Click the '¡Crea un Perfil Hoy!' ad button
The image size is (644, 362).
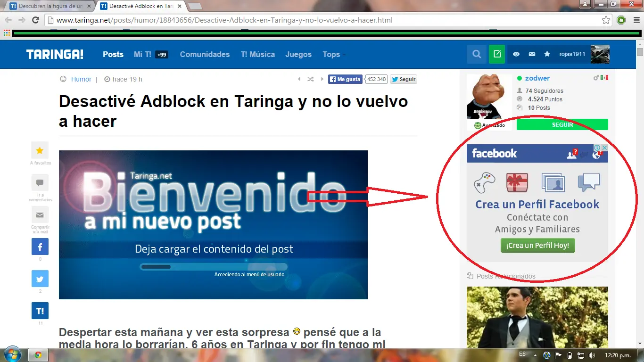(x=538, y=245)
